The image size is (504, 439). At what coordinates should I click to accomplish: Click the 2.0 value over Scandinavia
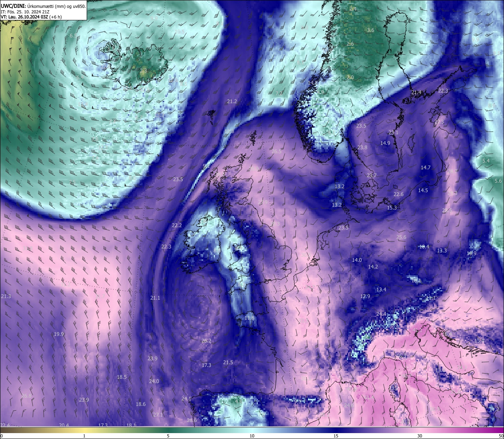[x=350, y=78]
